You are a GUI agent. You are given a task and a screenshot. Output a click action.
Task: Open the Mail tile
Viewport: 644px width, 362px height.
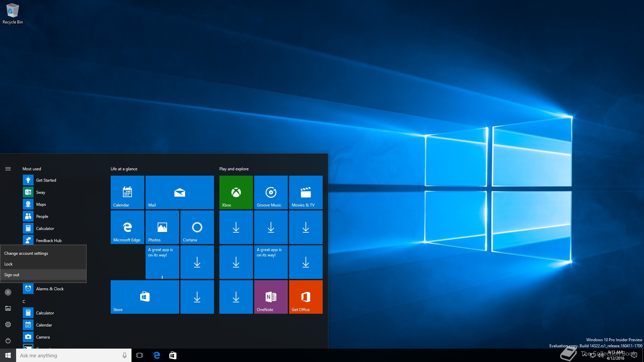[180, 192]
